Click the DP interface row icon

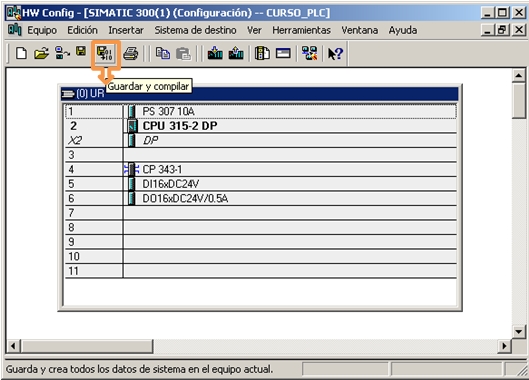tap(132, 140)
